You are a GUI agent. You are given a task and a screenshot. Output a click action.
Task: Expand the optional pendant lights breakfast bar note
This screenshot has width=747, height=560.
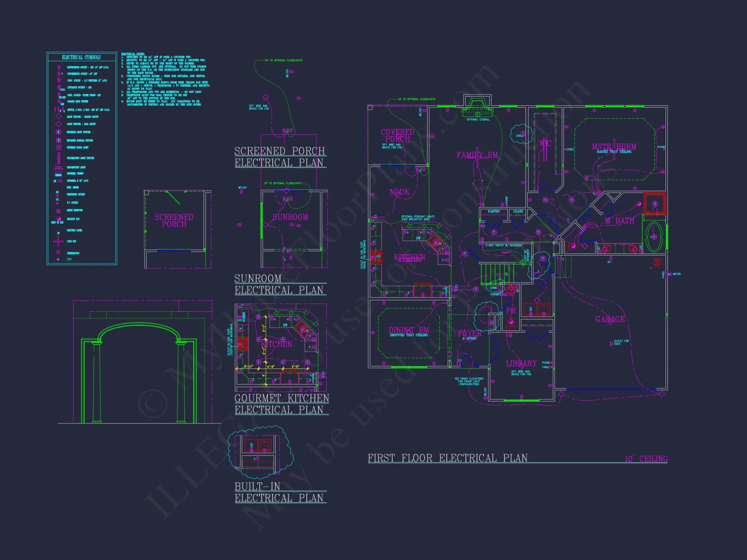(417, 217)
